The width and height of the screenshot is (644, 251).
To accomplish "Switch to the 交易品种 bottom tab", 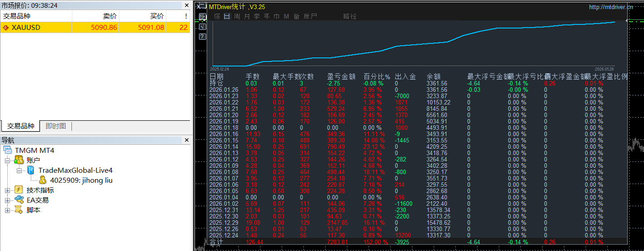I will (20, 126).
